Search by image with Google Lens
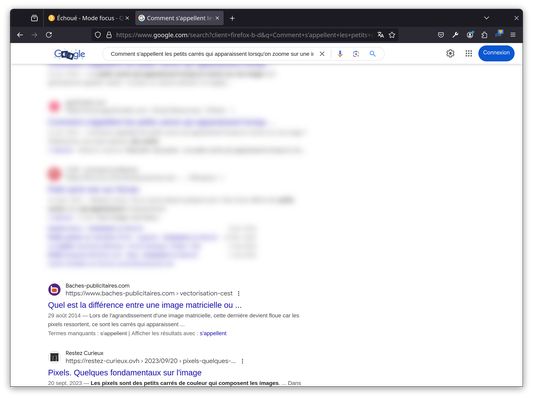Screen dimensions: 533x398 click(x=356, y=54)
